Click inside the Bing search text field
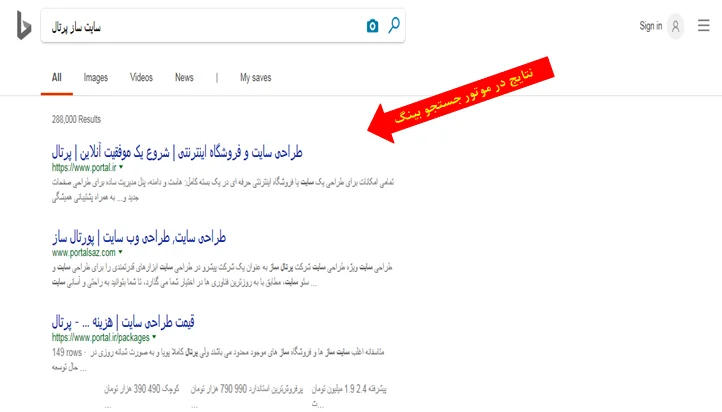The height and width of the screenshot is (412, 722). [x=200, y=27]
